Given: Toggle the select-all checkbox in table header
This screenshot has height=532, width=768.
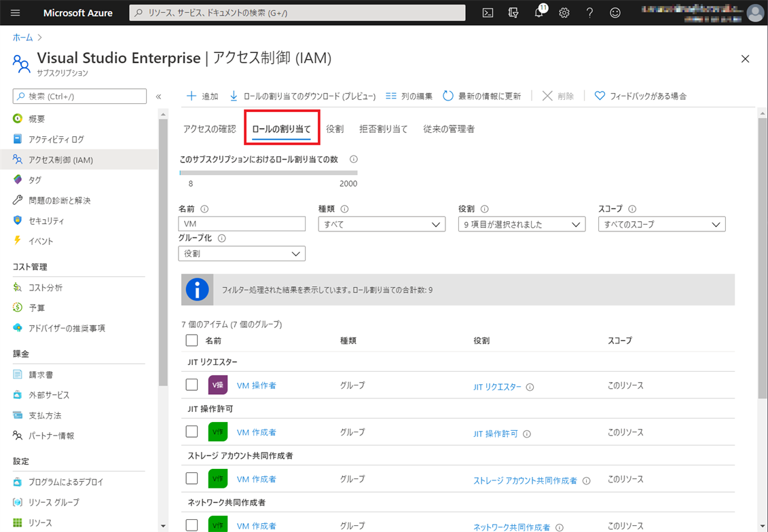Looking at the screenshot, I should click(192, 340).
